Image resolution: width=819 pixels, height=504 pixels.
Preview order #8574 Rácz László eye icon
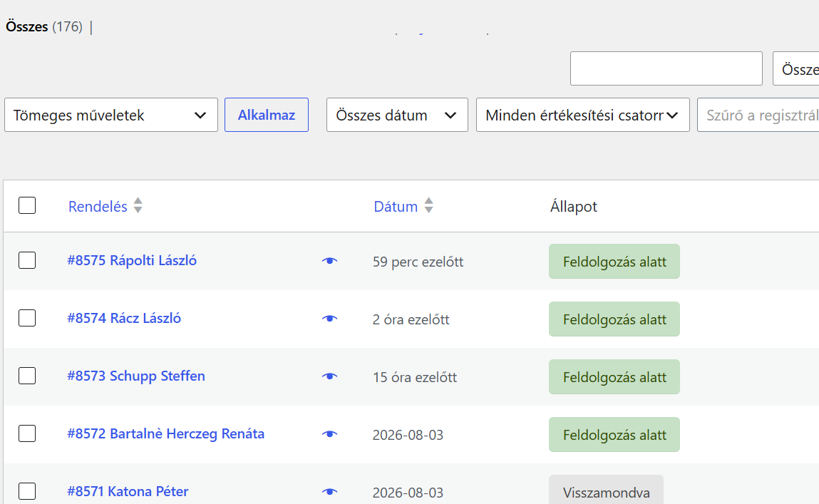click(329, 319)
